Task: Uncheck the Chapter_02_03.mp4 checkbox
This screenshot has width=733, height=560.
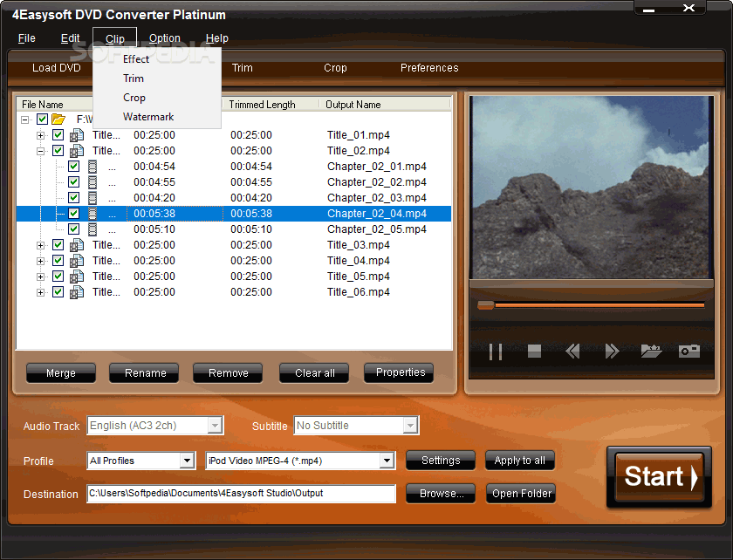Action: point(73,198)
